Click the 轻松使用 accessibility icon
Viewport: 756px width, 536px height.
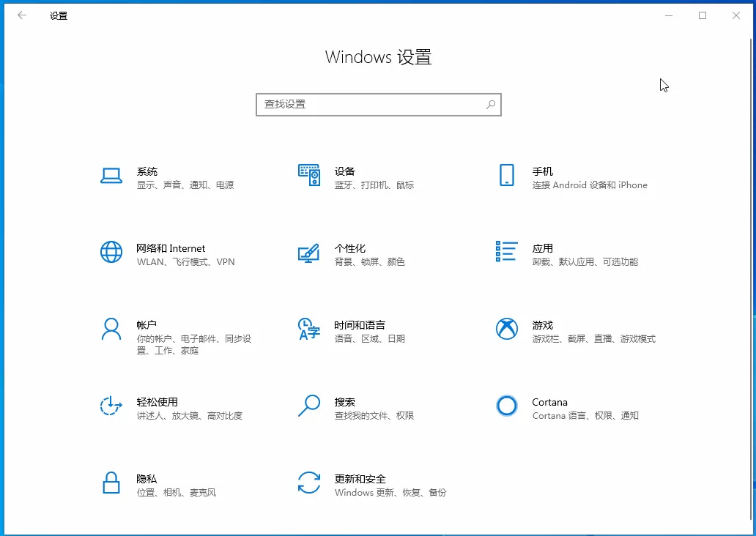(111, 406)
